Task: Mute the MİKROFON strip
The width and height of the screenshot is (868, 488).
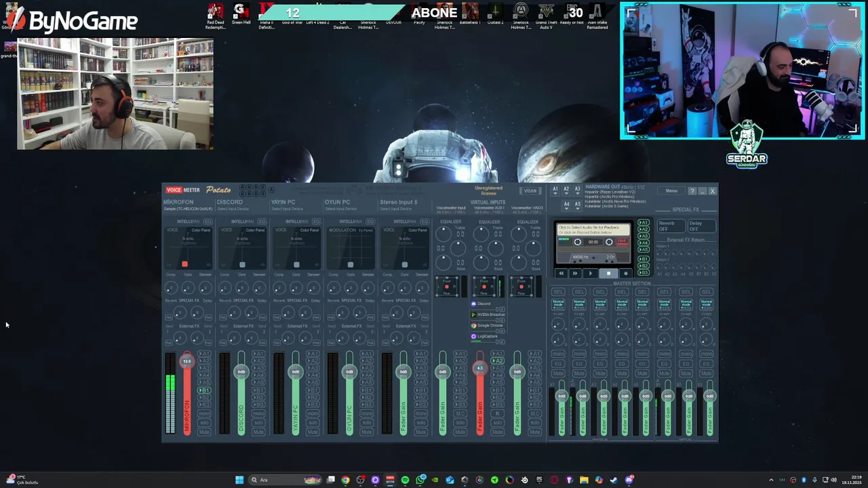Action: [x=204, y=432]
